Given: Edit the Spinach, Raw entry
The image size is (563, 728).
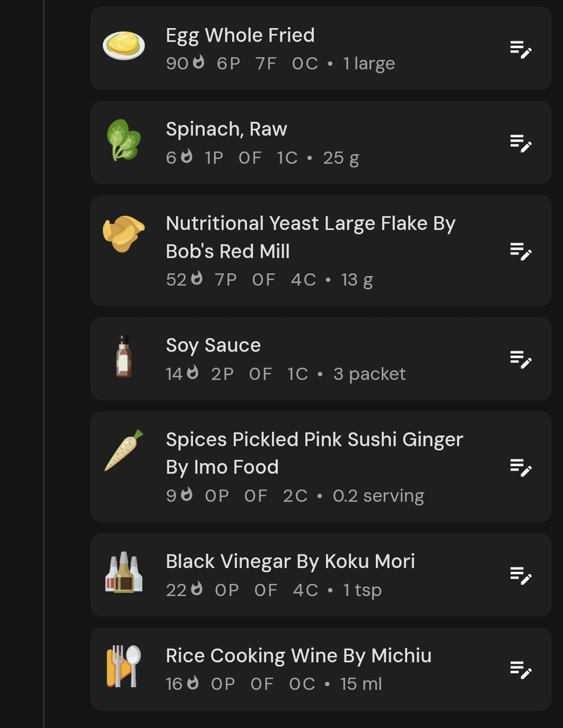Looking at the screenshot, I should (521, 143).
